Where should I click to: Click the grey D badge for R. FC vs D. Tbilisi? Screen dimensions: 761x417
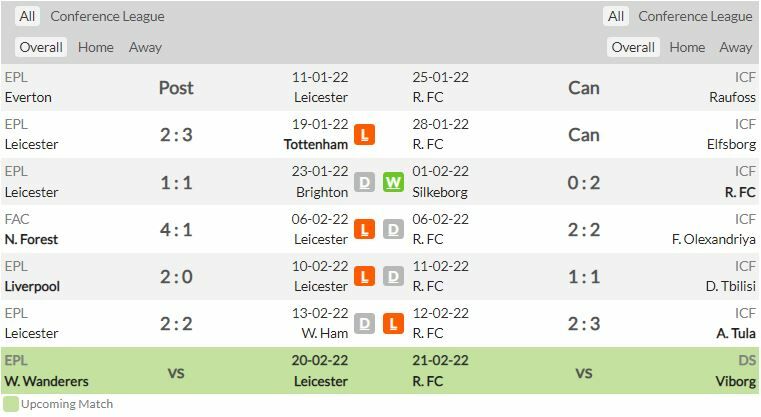(x=393, y=276)
